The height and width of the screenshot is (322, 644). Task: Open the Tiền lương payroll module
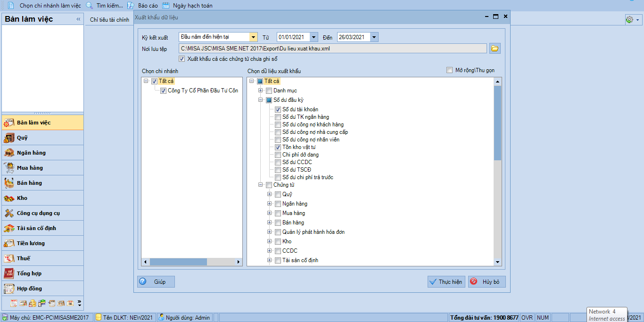pos(42,243)
